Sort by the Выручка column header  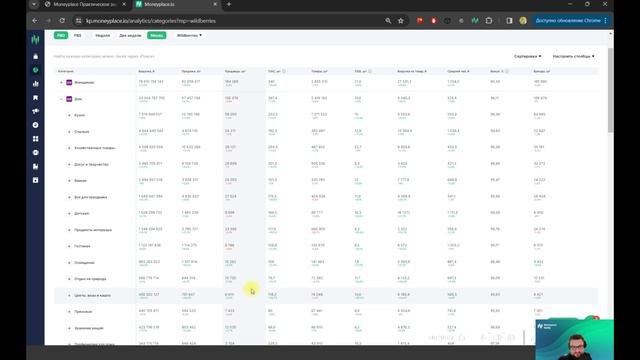(x=146, y=71)
